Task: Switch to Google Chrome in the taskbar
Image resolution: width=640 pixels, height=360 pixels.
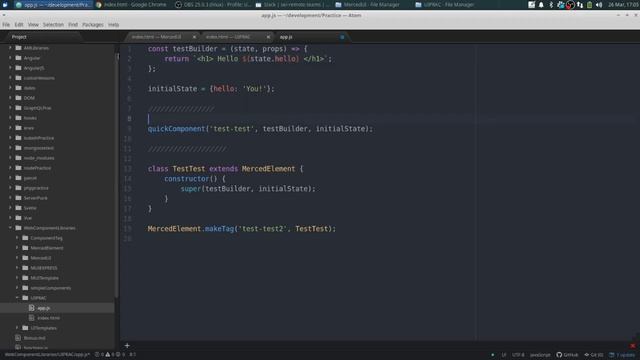Action: pos(131,5)
